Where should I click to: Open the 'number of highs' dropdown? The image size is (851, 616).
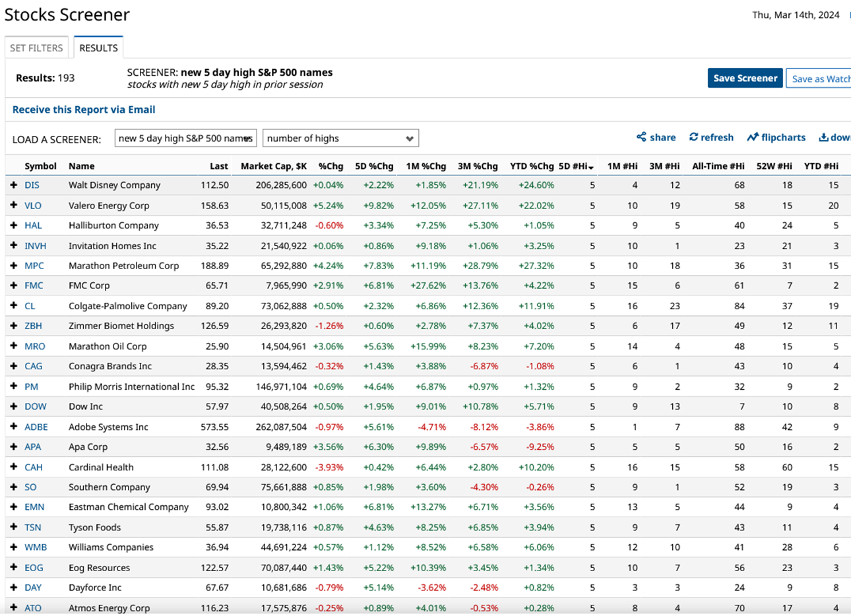(340, 139)
